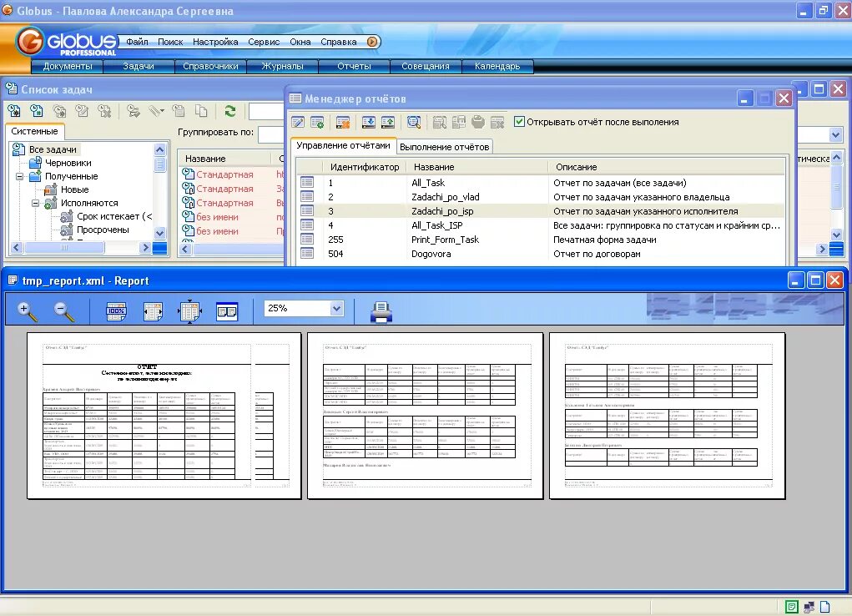Collapse the Исполняются tree node

[35, 203]
